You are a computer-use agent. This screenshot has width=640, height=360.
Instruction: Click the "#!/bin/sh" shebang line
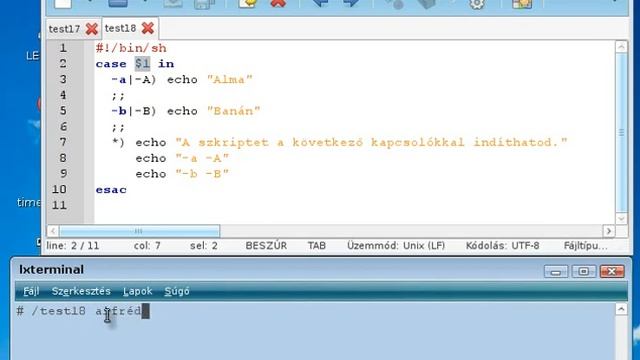pyautogui.click(x=131, y=48)
